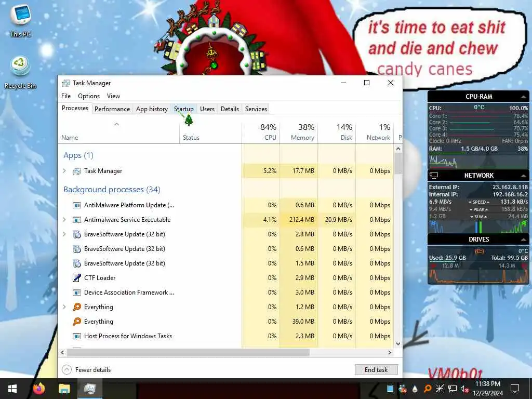The image size is (532, 399).
Task: Expand the Everything row using 1.2 MB
Action: tap(64, 307)
